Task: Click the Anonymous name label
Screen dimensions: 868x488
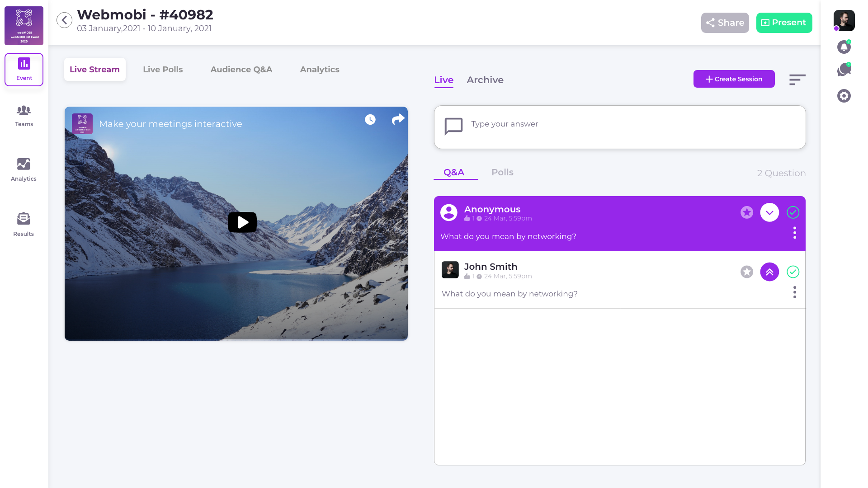Action: coord(492,209)
